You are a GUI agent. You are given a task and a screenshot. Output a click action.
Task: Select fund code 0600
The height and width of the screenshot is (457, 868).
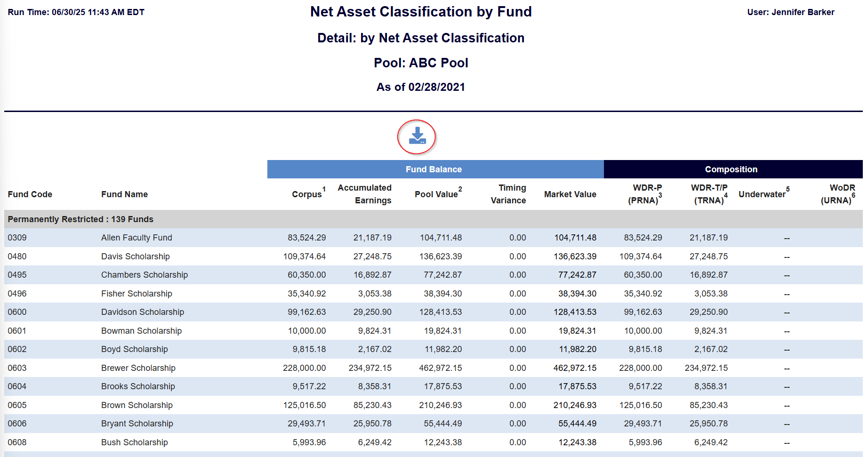(x=17, y=312)
